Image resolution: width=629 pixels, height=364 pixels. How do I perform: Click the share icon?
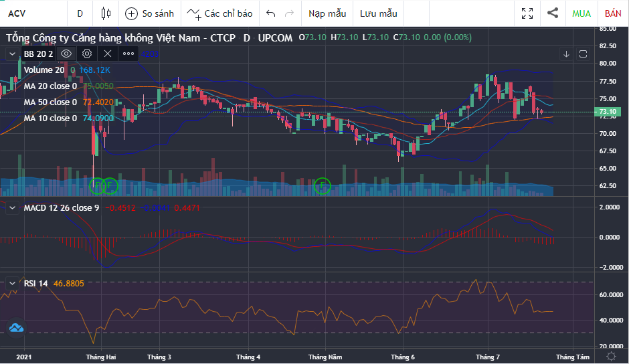click(553, 13)
